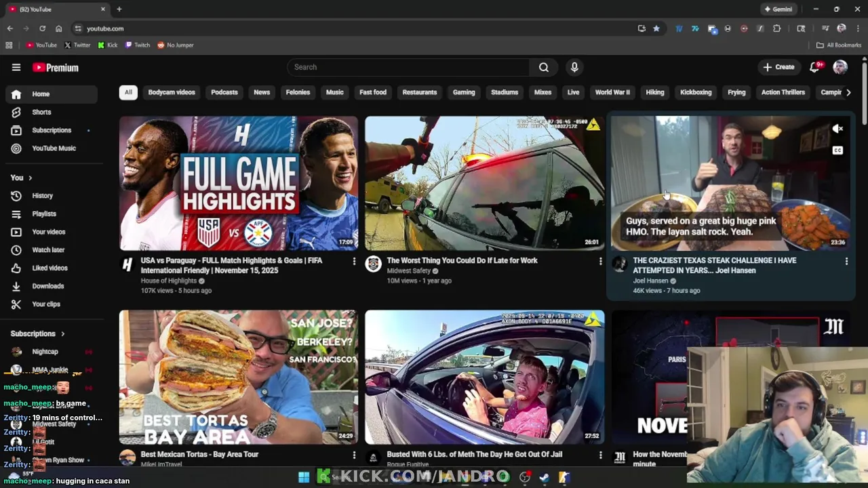Open Your videos in sidebar

(x=50, y=232)
